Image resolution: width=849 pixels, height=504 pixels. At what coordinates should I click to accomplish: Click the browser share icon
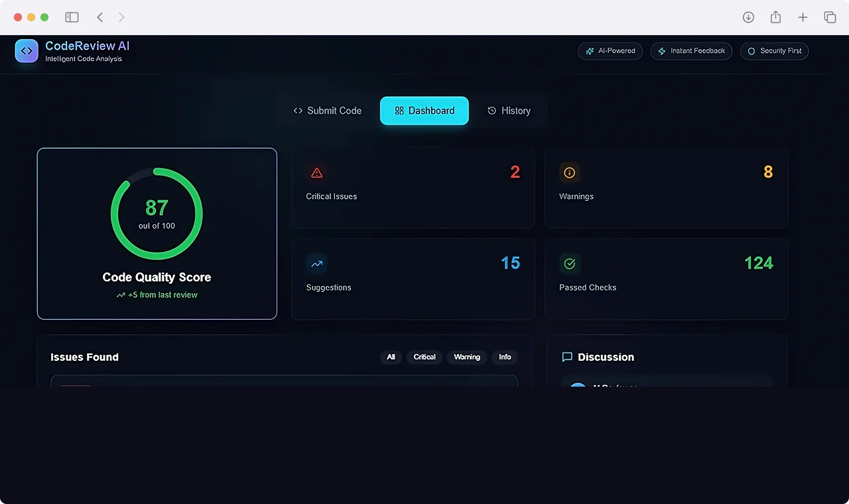[x=775, y=17]
